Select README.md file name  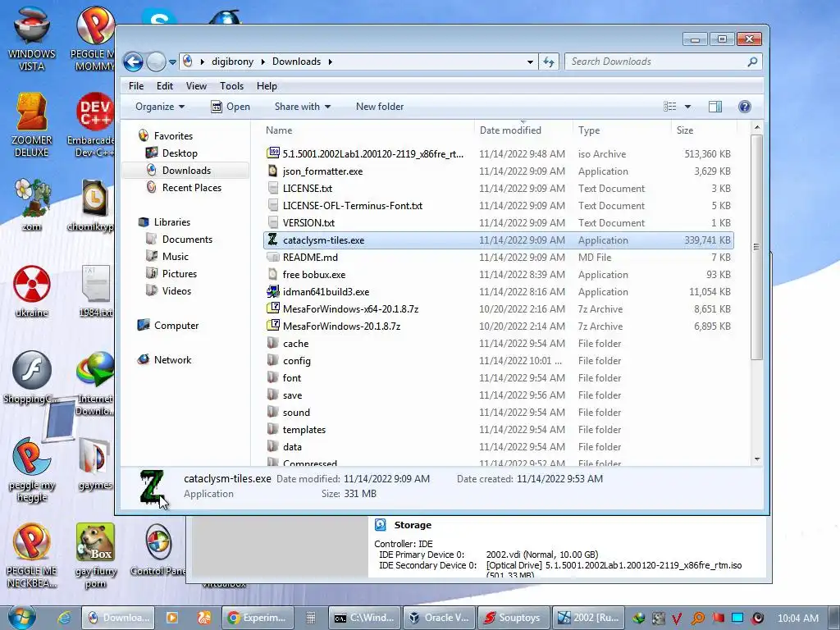click(x=310, y=257)
